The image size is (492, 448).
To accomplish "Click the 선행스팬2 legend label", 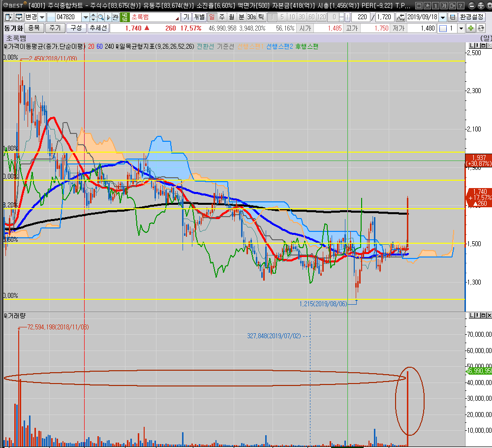I will 279,46.
